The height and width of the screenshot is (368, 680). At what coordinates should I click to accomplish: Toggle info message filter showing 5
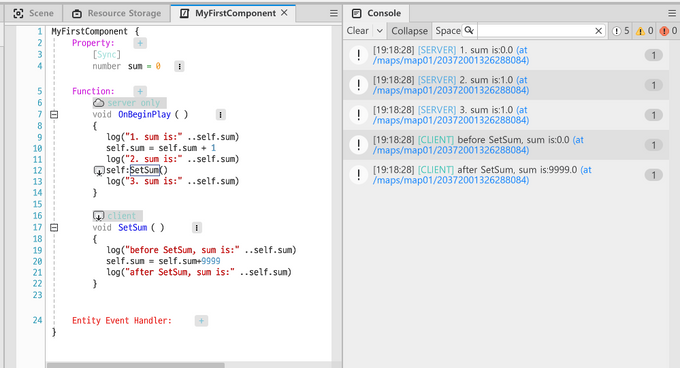pos(621,31)
